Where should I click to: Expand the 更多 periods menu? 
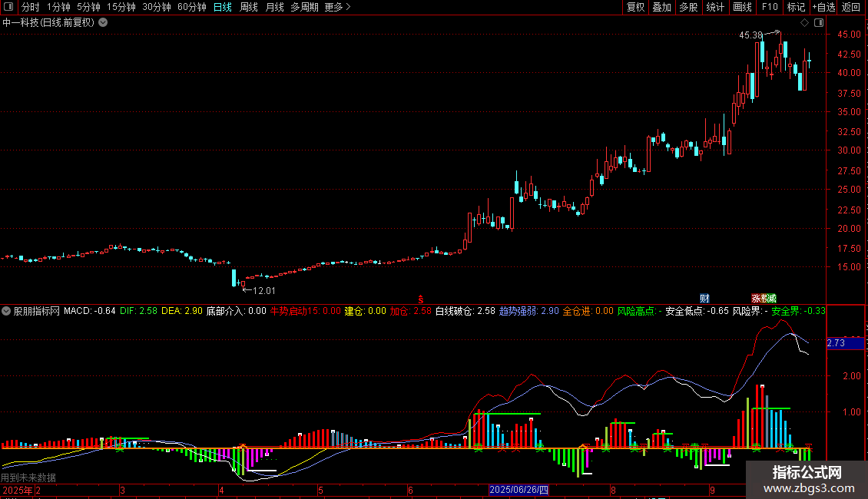click(338, 7)
